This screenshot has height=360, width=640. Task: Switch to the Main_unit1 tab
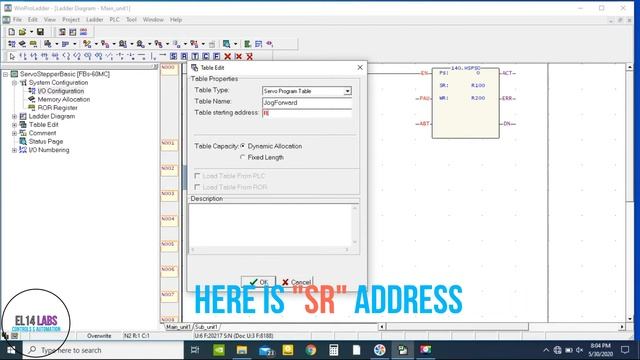point(178,327)
